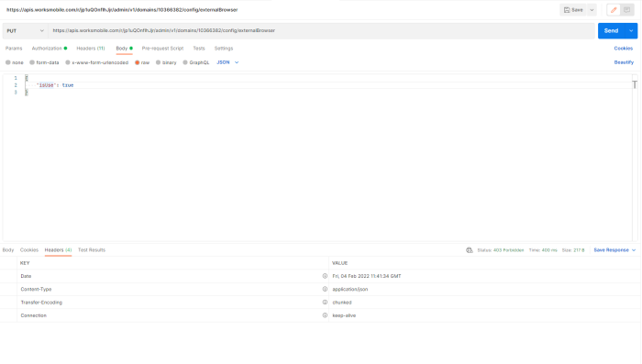This screenshot has height=364, width=642.
Task: Select x-www-form-urlencoded body type
Action: pos(96,62)
